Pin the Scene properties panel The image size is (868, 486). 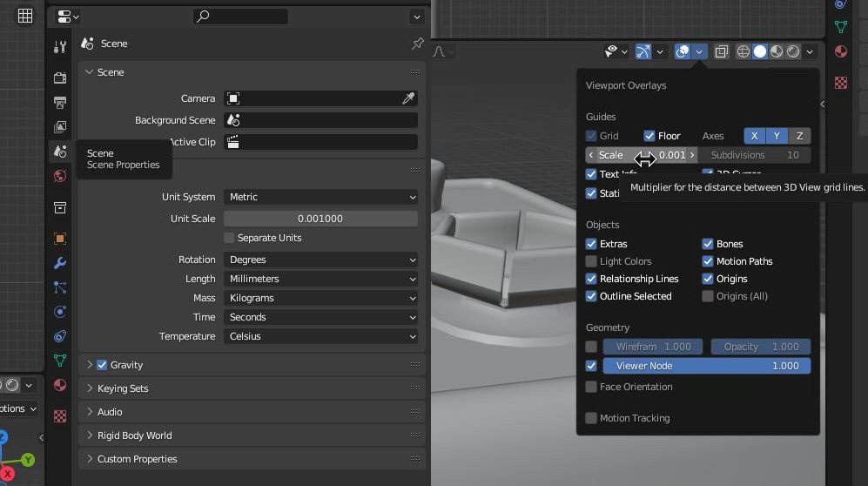[x=417, y=44]
